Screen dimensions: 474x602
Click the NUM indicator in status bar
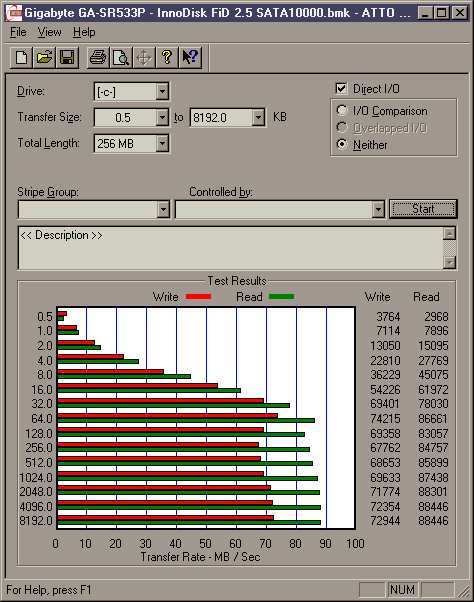[402, 590]
